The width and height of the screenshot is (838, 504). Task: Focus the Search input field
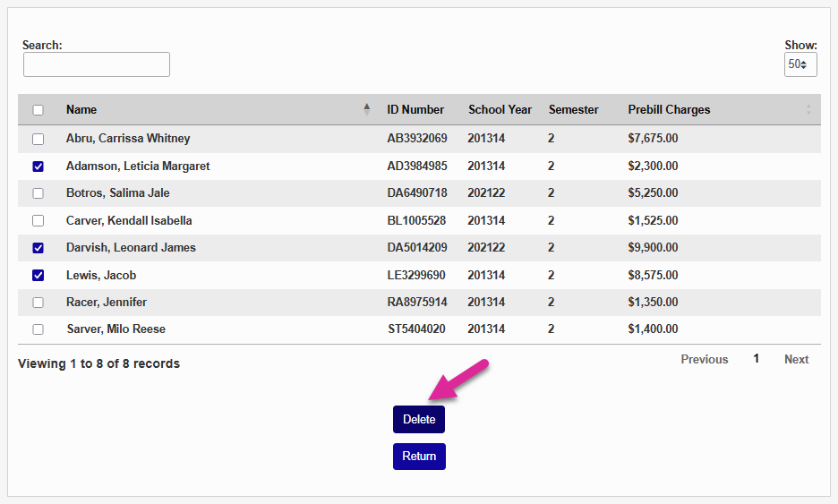coord(97,64)
